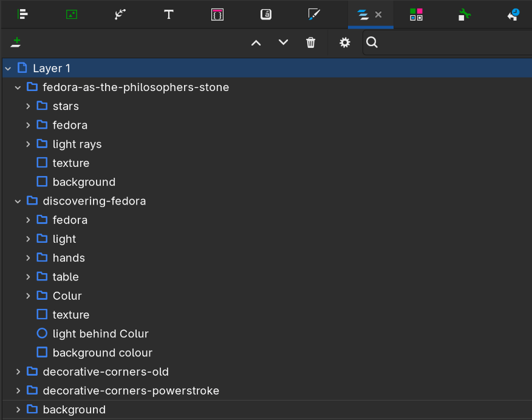Image resolution: width=532 pixels, height=420 pixels.
Task: Collapse Layer 1 tree node
Action: (8, 69)
